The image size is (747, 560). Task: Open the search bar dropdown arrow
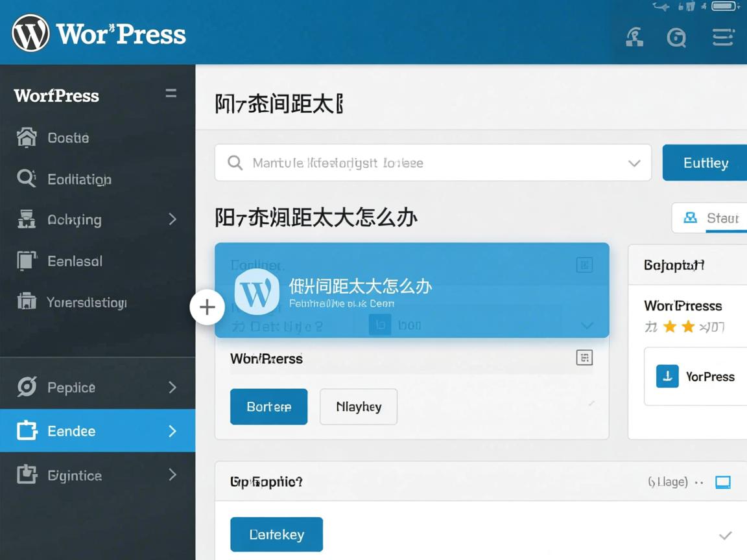634,163
